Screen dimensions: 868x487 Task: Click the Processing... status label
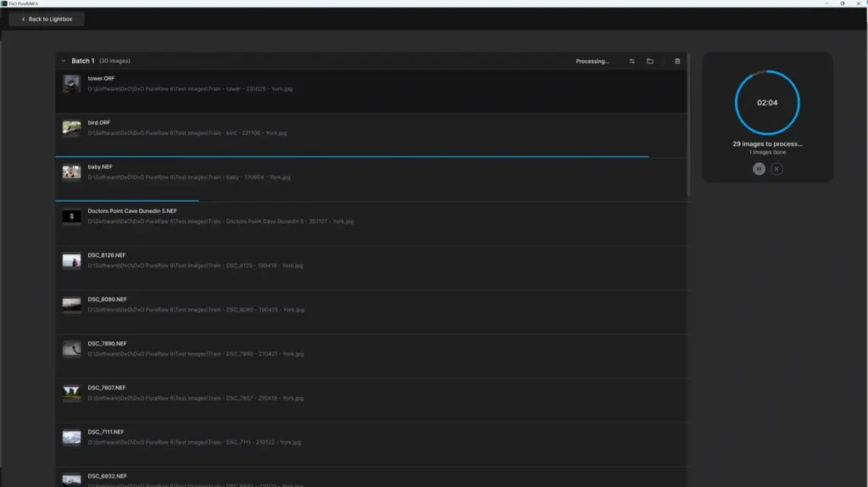coord(592,61)
